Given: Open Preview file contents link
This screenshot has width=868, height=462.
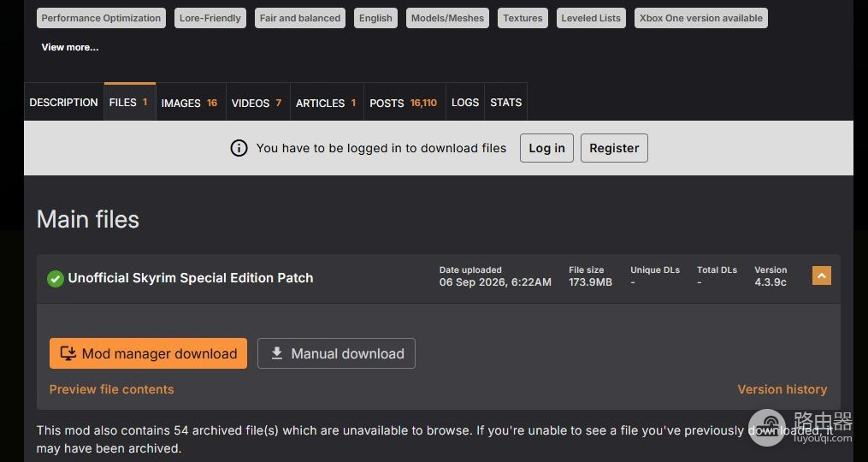Looking at the screenshot, I should coord(112,389).
